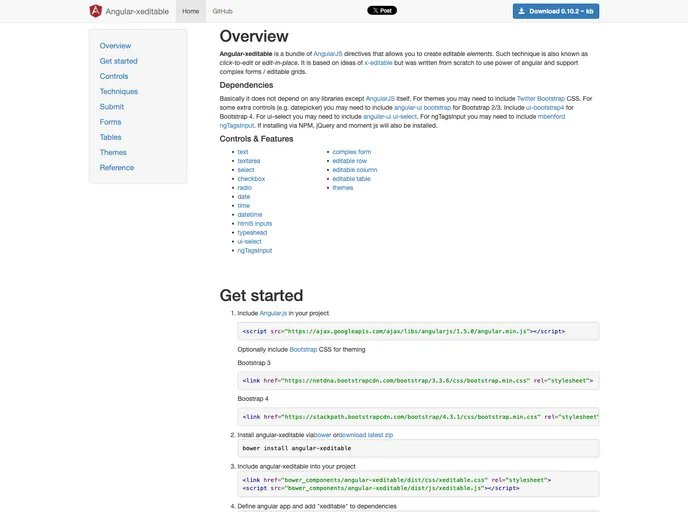Image resolution: width=688 pixels, height=512 pixels.
Task: Open the complex form link
Action: click(351, 152)
